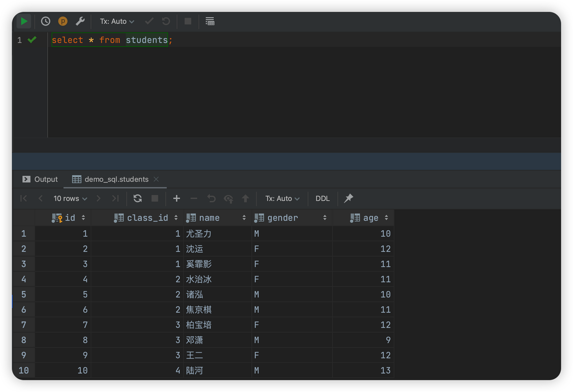Click the commit checkmark in editor toolbar
Image resolution: width=573 pixels, height=392 pixels.
click(149, 21)
